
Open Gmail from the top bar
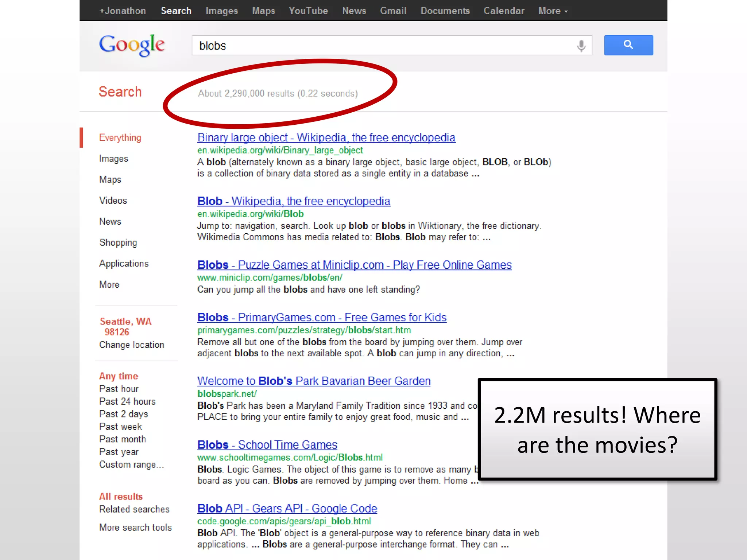[393, 11]
